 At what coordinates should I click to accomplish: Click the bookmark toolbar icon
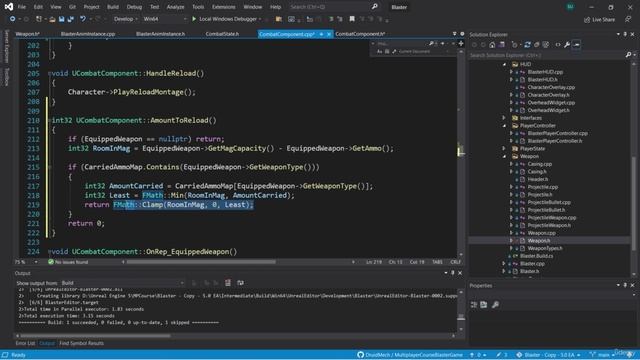click(x=352, y=19)
